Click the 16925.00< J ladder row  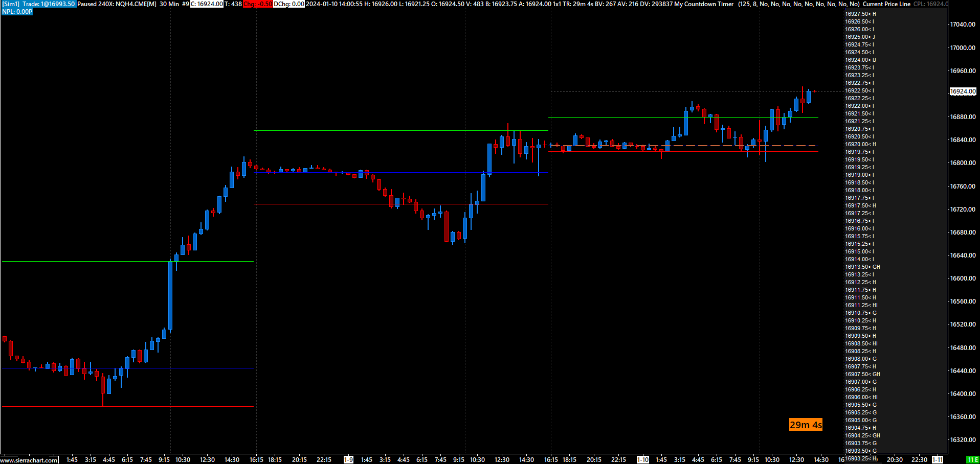click(860, 37)
